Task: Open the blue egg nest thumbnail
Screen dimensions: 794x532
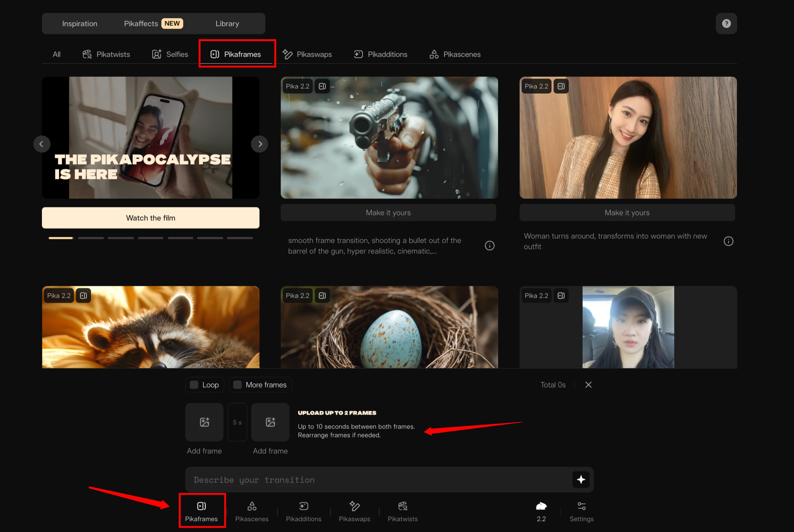Action: [389, 327]
